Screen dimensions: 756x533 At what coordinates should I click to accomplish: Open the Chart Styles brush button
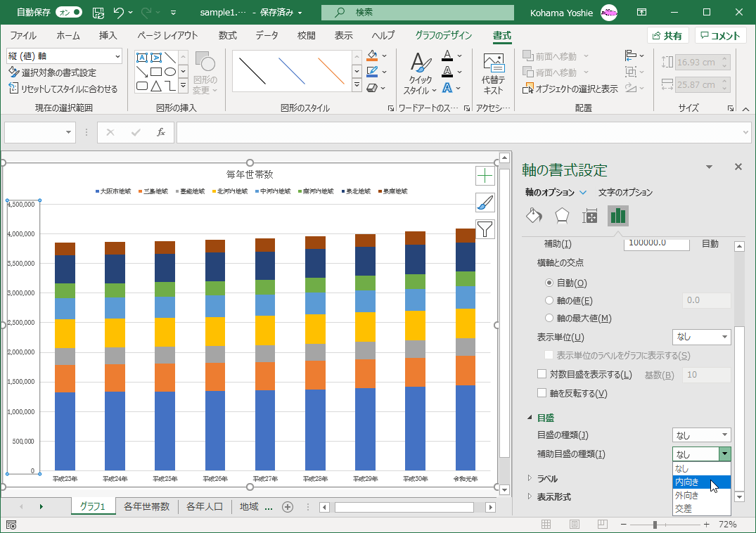click(485, 203)
